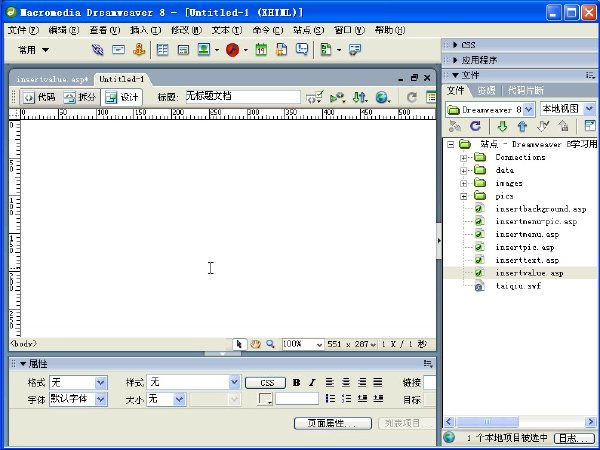Insert comment icon
This screenshot has width=600, height=450.
point(302,50)
